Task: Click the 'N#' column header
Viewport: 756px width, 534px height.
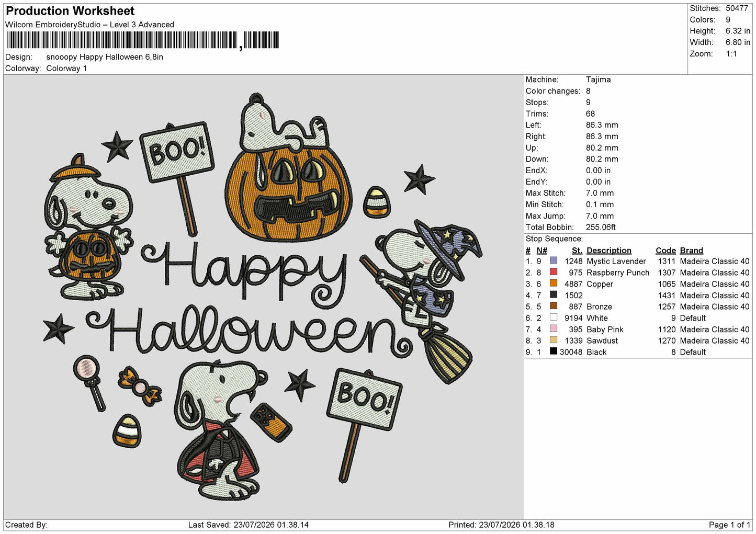Action: [541, 251]
